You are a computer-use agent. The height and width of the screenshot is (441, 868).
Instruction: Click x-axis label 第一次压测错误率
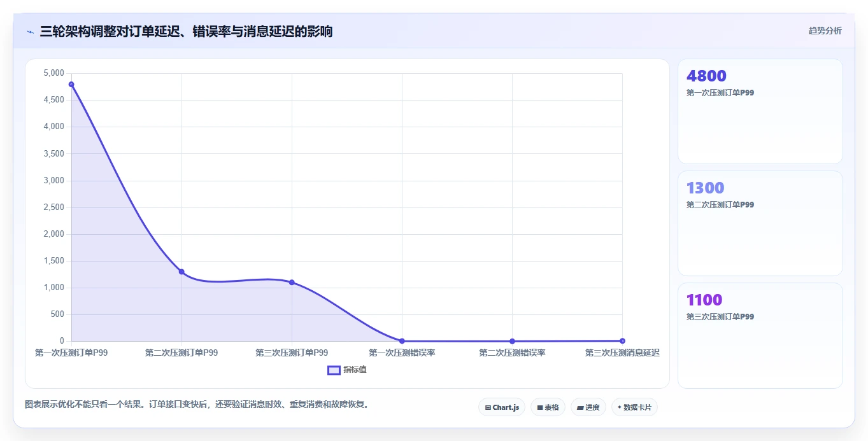(x=402, y=353)
